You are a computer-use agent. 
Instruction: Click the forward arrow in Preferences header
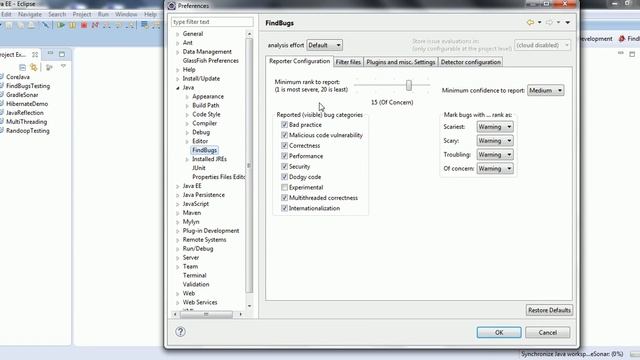[549, 22]
